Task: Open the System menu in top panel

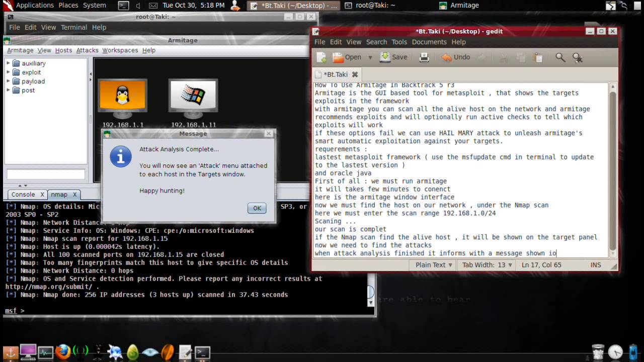Action: (95, 6)
